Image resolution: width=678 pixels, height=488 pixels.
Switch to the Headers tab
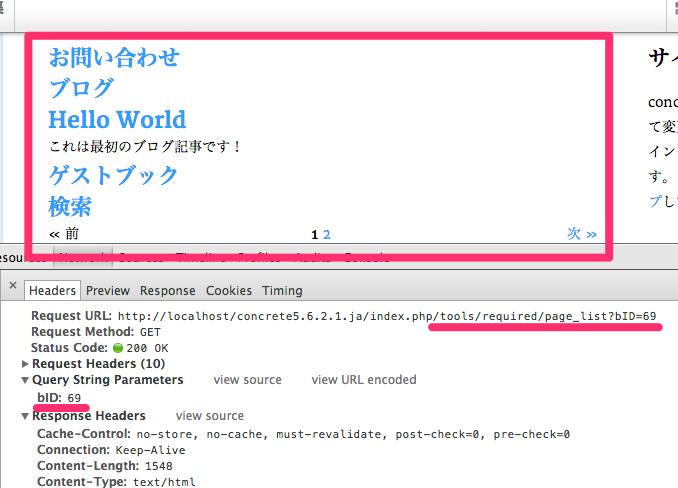coord(53,291)
